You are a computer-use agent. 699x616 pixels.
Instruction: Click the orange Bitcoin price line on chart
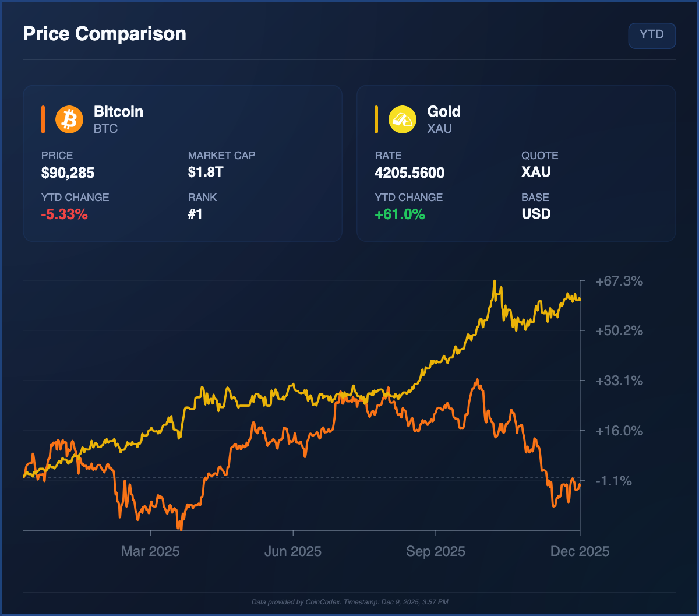478,382
